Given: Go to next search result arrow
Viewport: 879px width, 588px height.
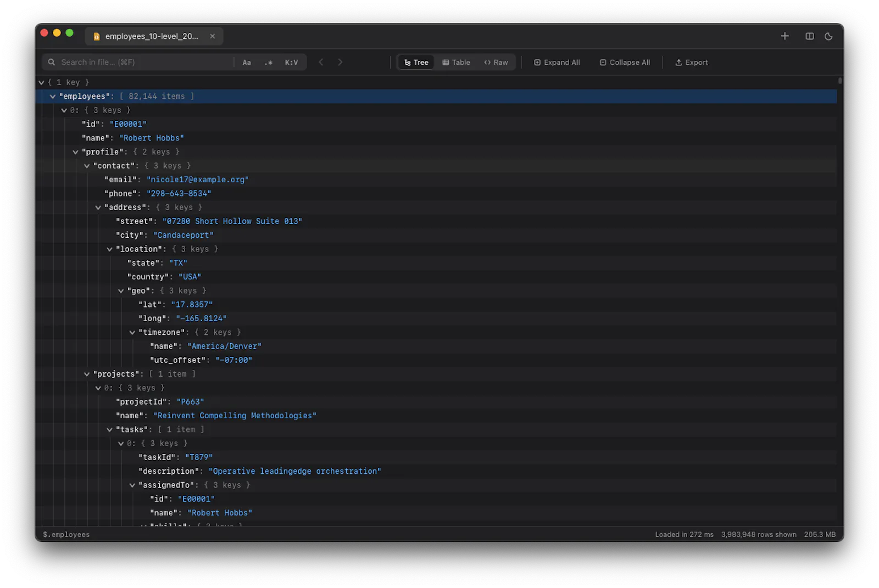Looking at the screenshot, I should 340,62.
